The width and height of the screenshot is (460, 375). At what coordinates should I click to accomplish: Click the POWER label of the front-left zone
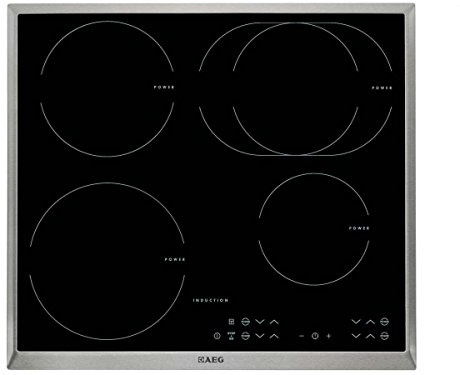point(175,259)
